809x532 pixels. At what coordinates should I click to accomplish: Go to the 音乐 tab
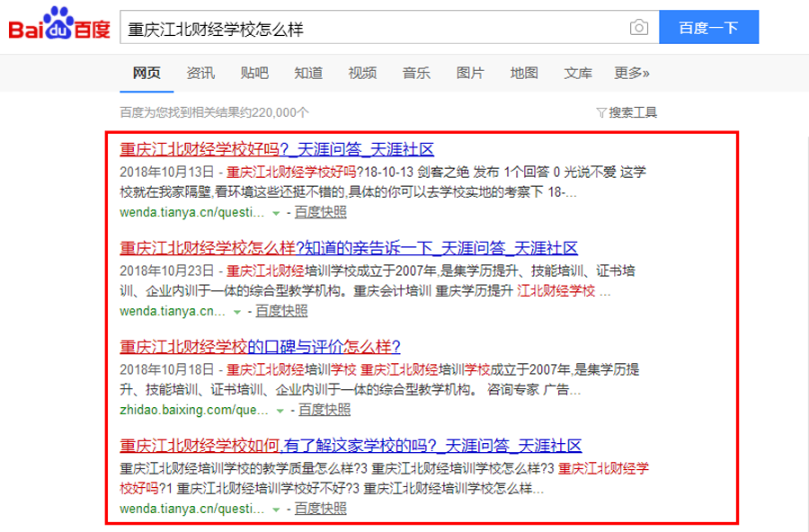pyautogui.click(x=416, y=73)
